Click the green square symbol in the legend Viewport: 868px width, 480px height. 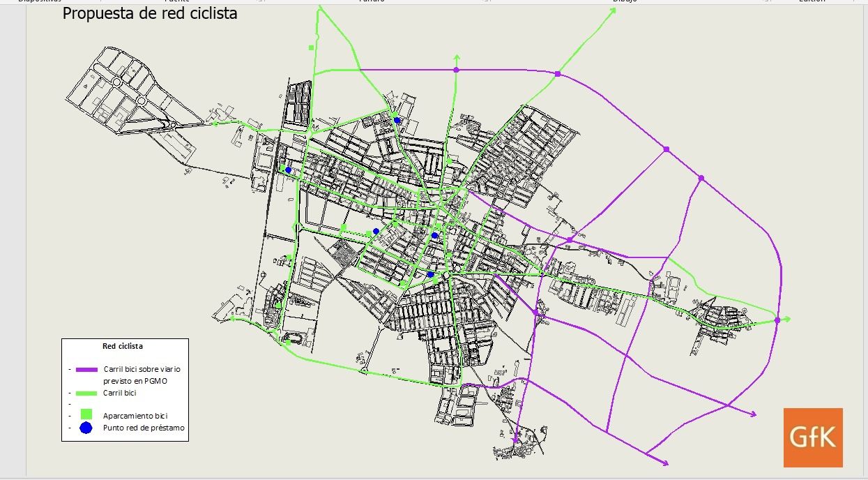(86, 414)
